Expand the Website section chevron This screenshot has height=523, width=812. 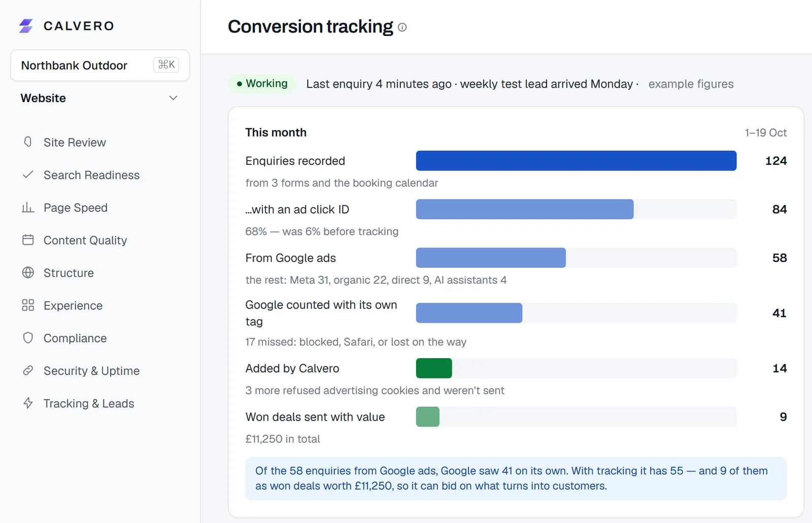(x=173, y=98)
